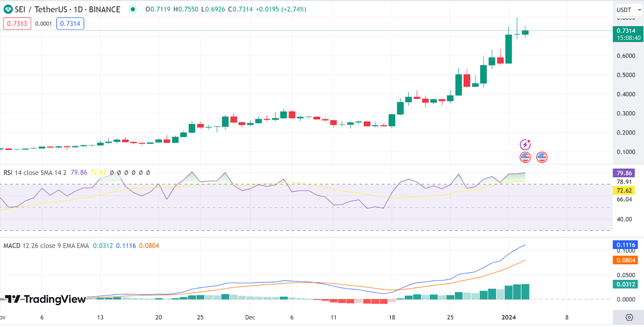Viewport: 644px width, 327px height.
Task: Click the 0.3000 price axis level
Action: click(626, 114)
